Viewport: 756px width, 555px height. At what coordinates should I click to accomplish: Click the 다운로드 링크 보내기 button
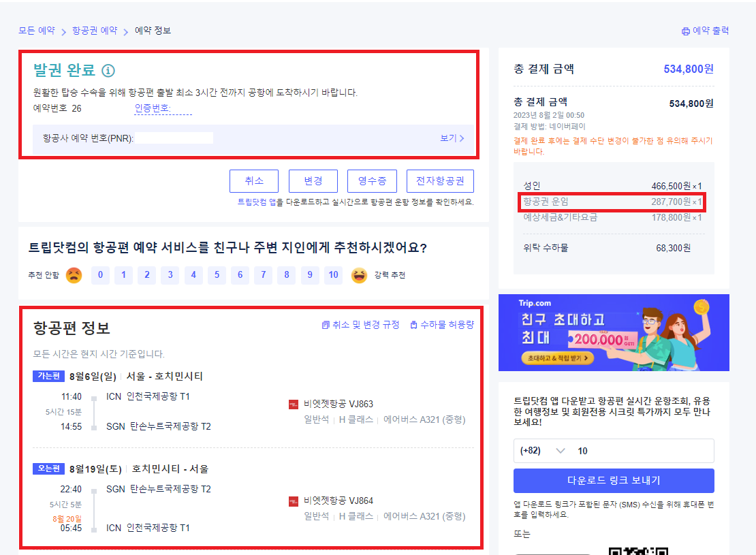[x=614, y=480]
